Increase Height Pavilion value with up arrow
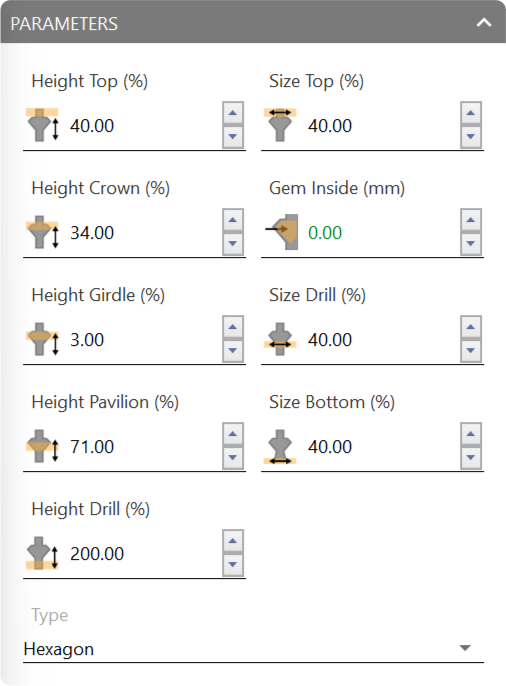506x686 pixels. click(233, 434)
